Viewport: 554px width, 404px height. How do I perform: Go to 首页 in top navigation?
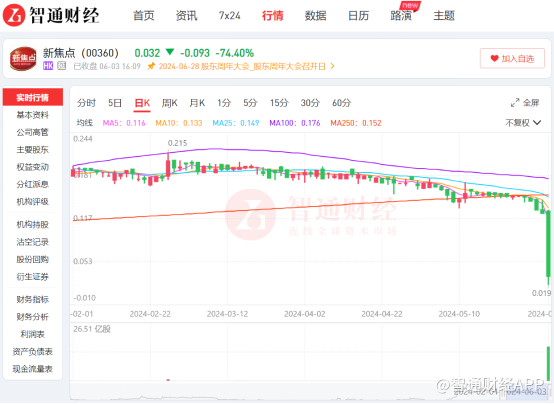point(143,16)
